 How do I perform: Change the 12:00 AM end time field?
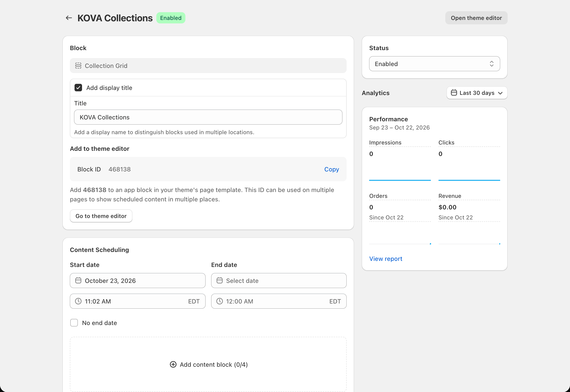pos(279,301)
